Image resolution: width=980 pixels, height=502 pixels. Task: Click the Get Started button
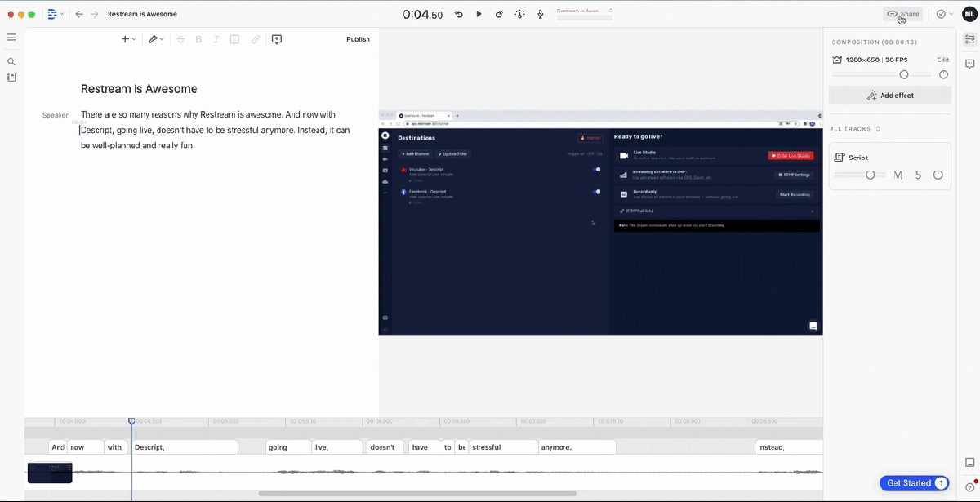pyautogui.click(x=914, y=483)
